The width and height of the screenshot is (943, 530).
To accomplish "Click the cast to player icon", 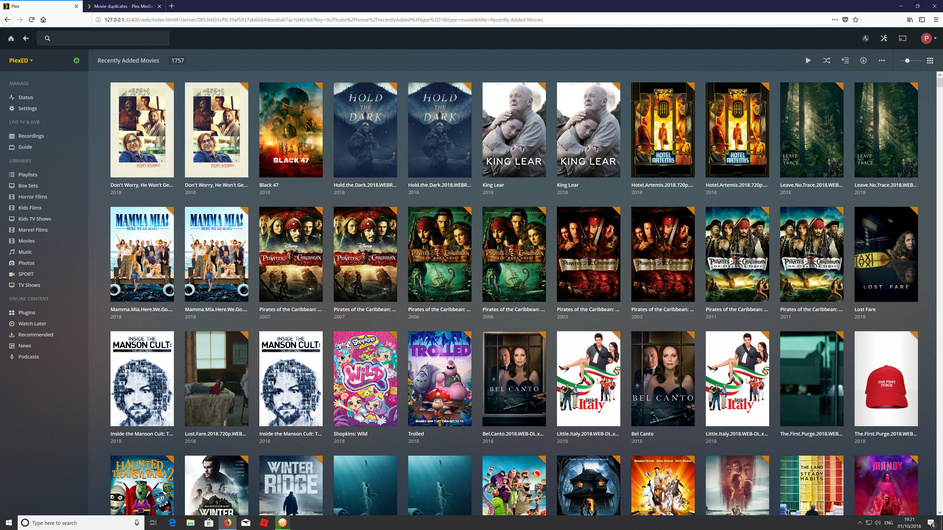I will coord(903,39).
